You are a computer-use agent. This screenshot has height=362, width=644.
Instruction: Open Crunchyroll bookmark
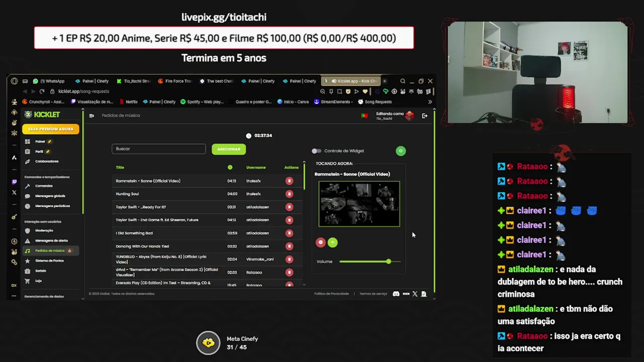click(43, 102)
